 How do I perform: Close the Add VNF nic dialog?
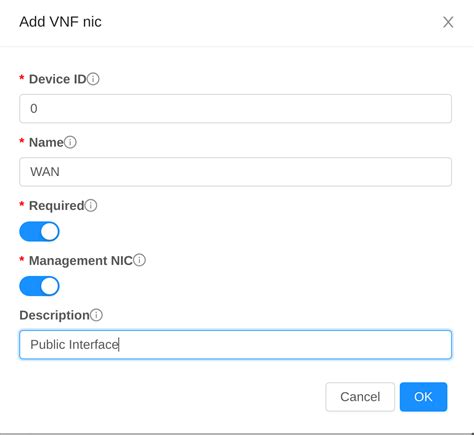(448, 22)
